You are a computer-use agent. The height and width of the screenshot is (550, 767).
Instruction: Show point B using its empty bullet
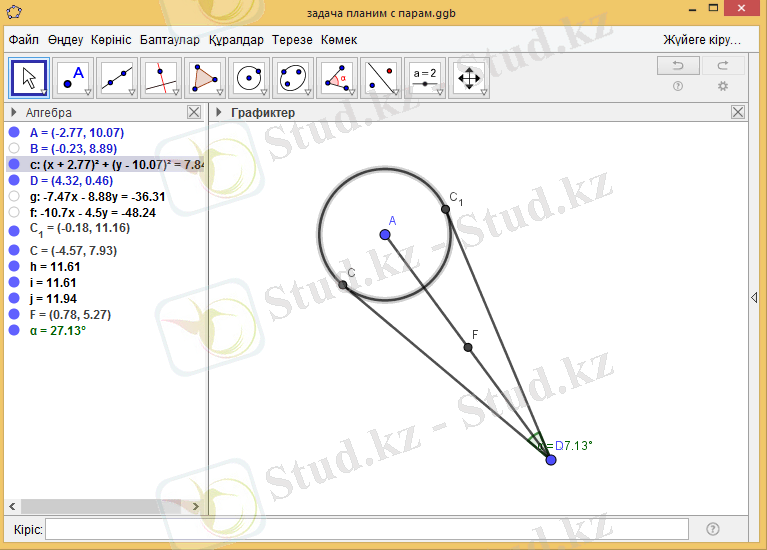14,148
